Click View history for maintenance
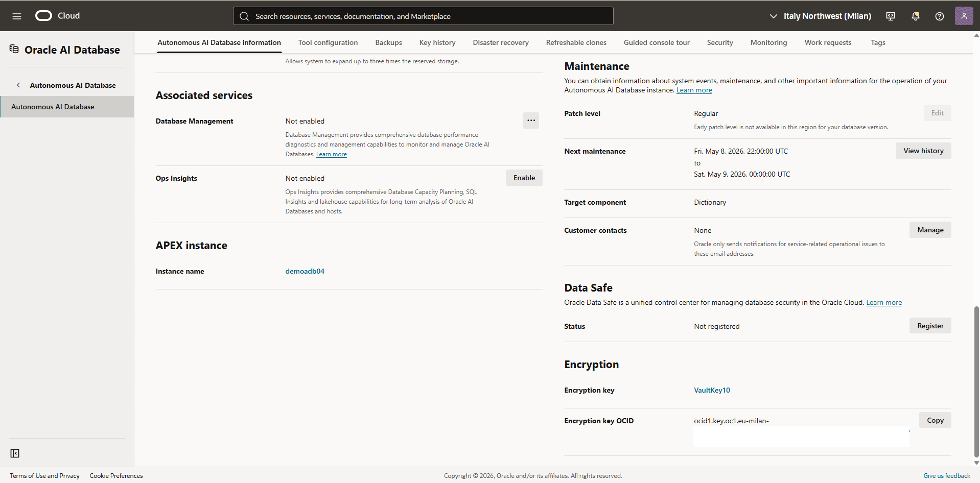 923,151
